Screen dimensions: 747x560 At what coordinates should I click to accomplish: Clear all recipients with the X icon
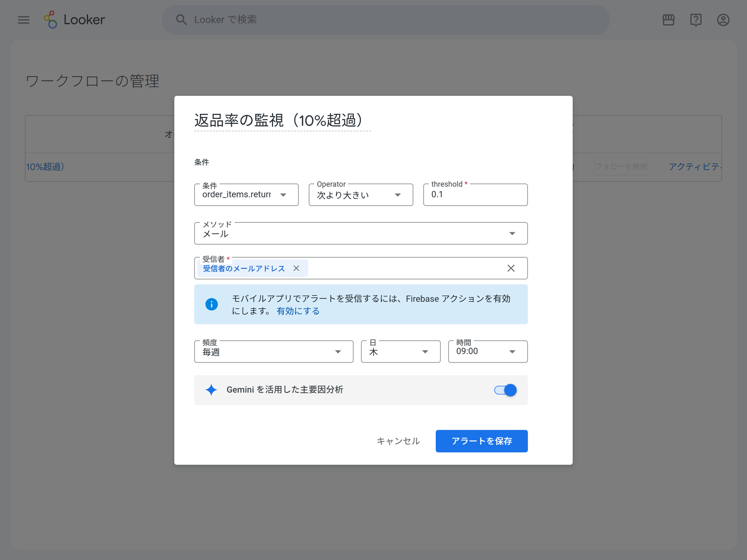pos(511,268)
